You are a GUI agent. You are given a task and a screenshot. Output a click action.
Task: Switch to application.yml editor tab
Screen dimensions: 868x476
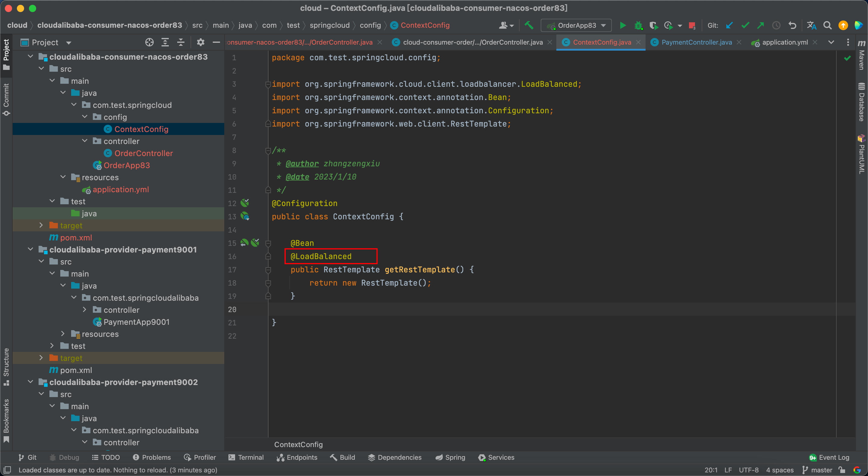pyautogui.click(x=785, y=42)
